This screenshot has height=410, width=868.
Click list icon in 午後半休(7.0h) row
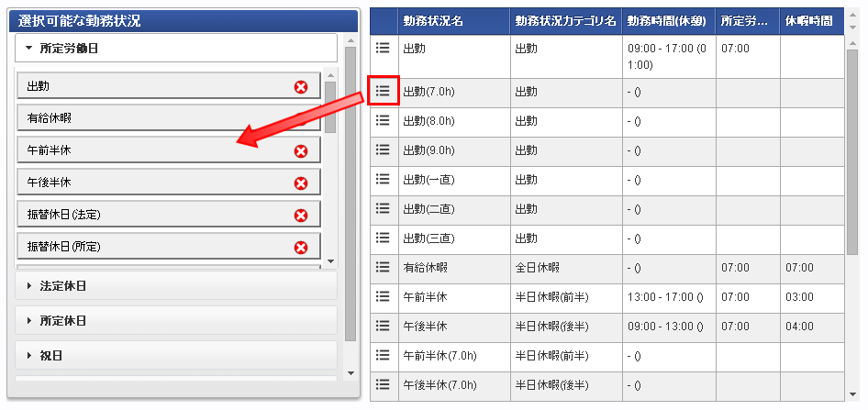click(383, 384)
